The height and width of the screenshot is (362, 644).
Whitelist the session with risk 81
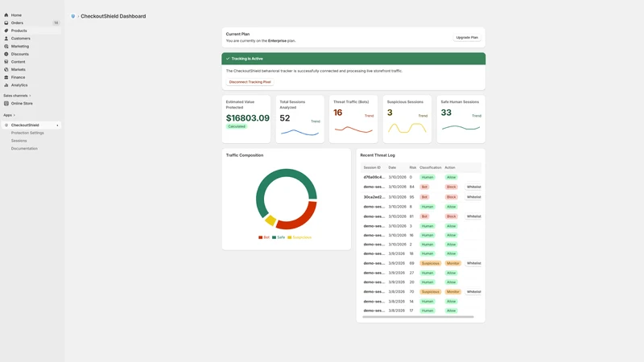click(473, 216)
